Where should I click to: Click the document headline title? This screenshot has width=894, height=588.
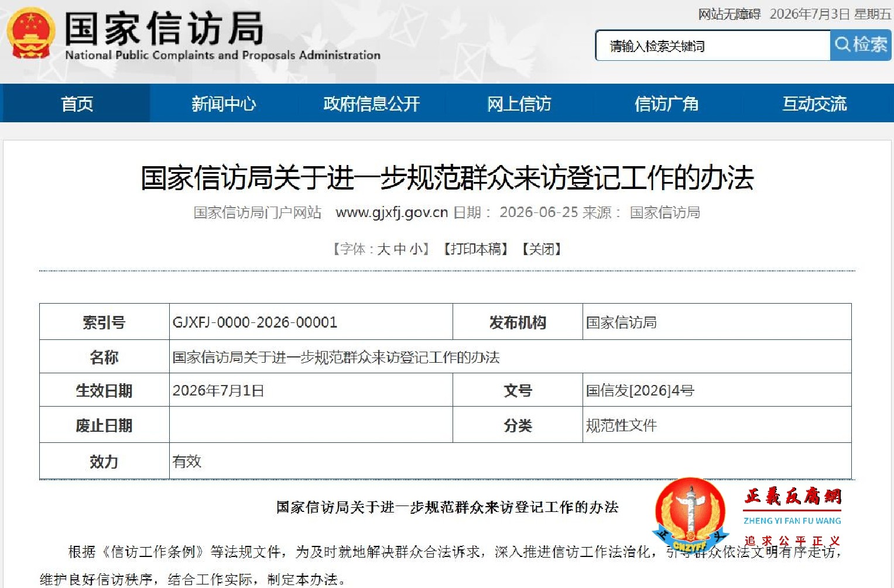447,178
